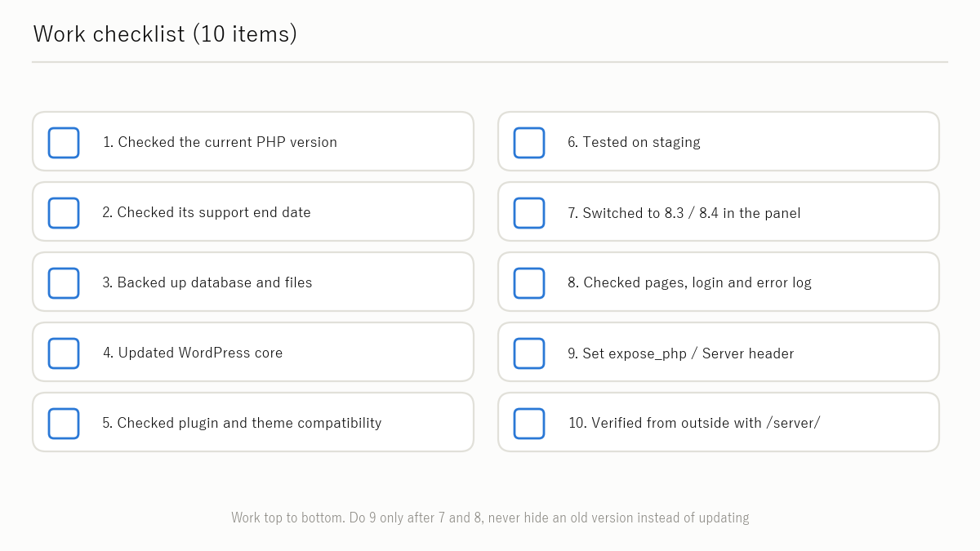Image resolution: width=980 pixels, height=551 pixels.
Task: Tick the checkbox for 'Checked the current PHP version'
Action: [64, 142]
